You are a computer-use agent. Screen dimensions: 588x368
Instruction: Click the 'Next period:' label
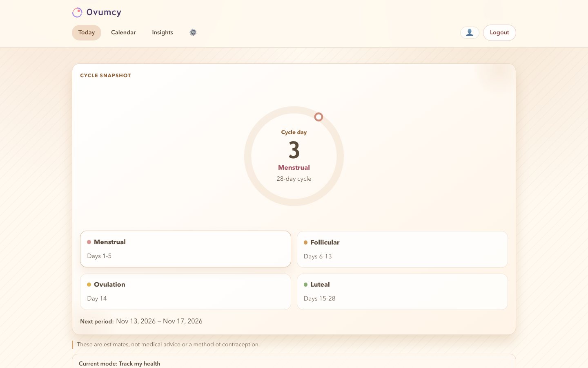coord(97,321)
